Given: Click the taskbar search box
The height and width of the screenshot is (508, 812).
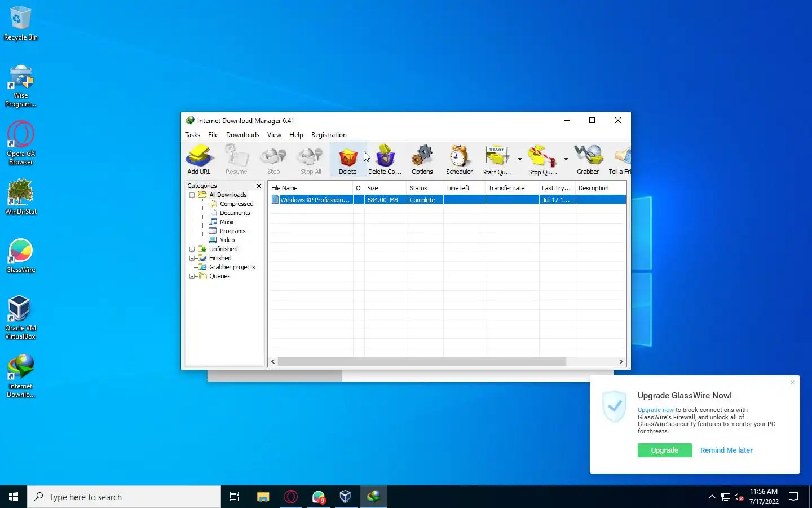Looking at the screenshot, I should (124, 497).
